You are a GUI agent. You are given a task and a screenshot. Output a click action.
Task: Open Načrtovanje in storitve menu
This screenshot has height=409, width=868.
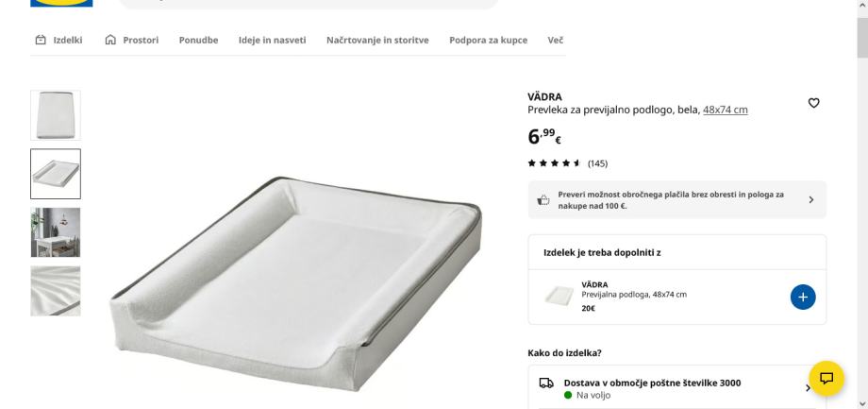(377, 40)
